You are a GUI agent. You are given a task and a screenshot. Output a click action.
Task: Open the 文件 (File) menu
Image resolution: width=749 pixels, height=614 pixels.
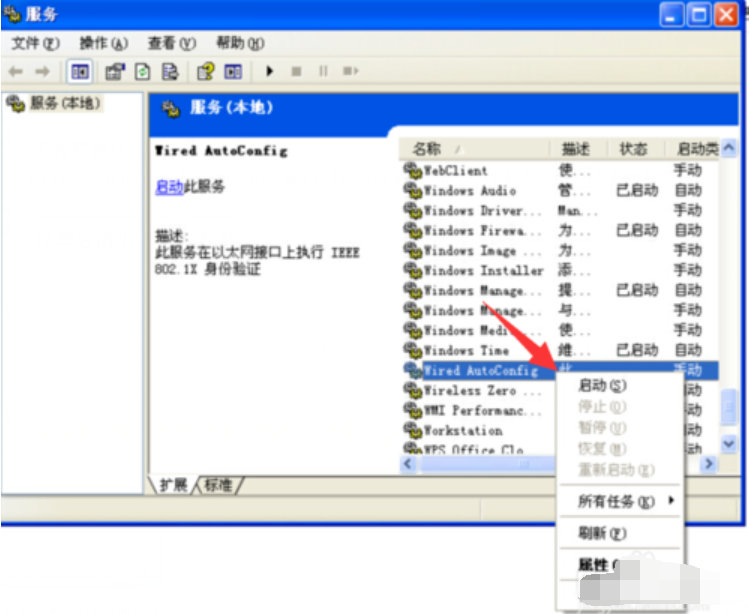(x=35, y=43)
